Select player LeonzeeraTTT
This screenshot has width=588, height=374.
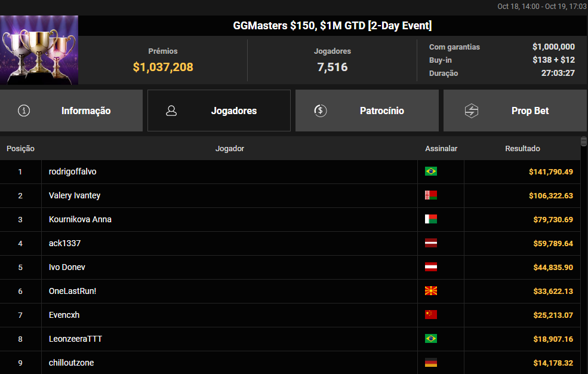[75, 339]
